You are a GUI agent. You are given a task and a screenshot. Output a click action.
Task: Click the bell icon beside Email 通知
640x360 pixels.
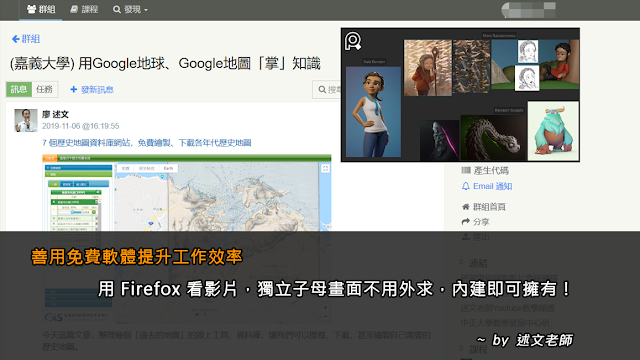click(466, 186)
